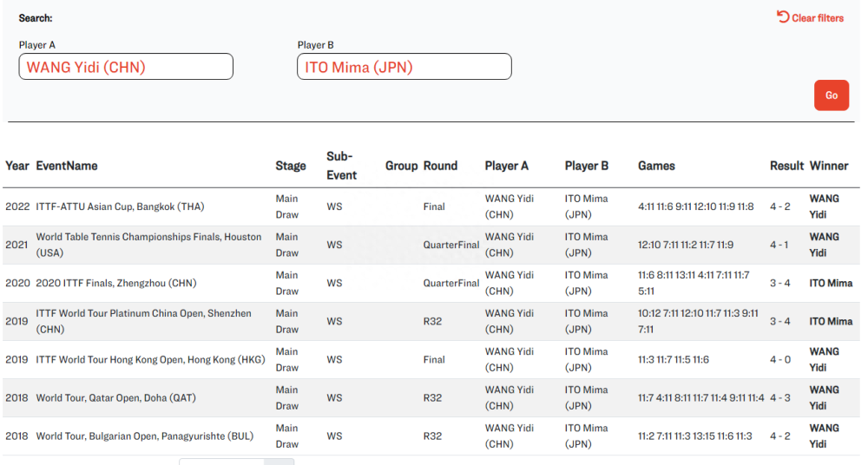
Task: Focus the Player A search field
Action: pyautogui.click(x=126, y=67)
